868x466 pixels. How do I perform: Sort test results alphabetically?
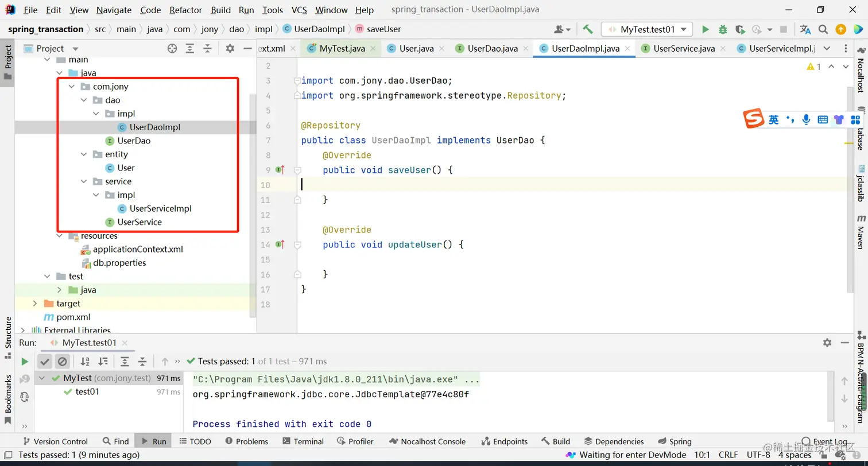point(85,362)
